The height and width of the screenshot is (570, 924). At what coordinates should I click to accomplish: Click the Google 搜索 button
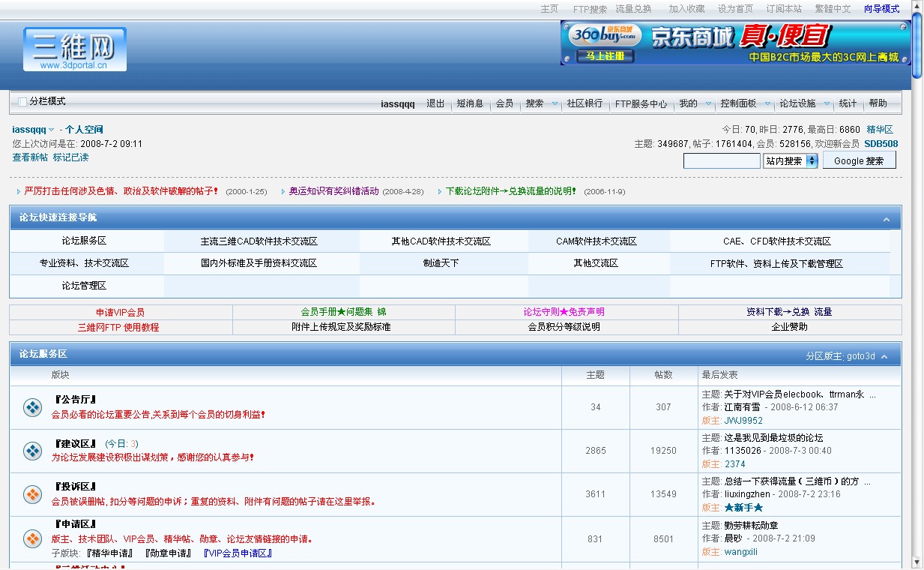(x=859, y=160)
